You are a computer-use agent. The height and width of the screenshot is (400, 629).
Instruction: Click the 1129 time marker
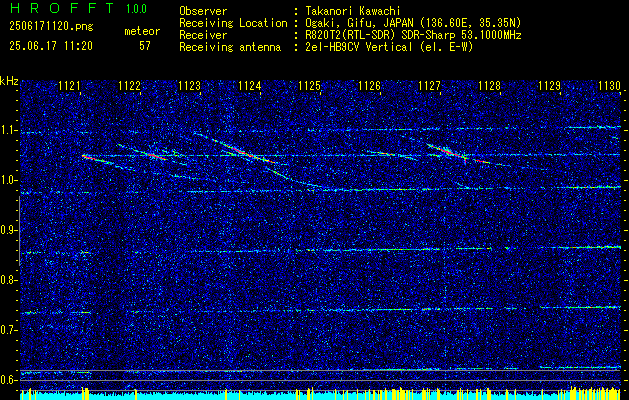550,85
